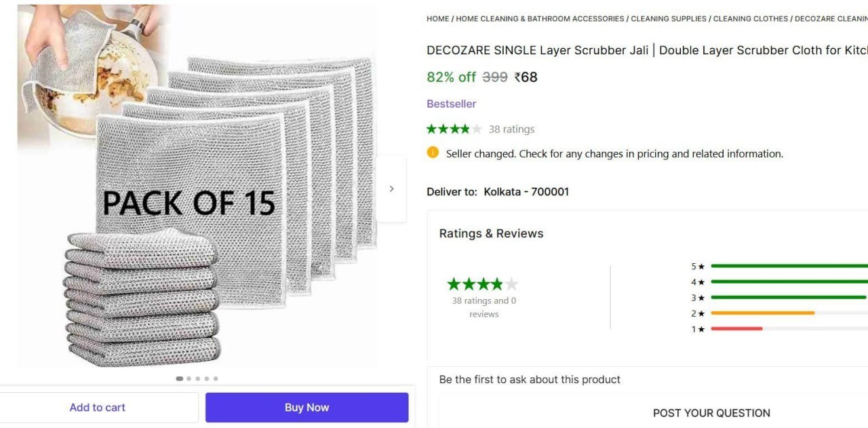Click the 38 ratings text link

coord(511,129)
